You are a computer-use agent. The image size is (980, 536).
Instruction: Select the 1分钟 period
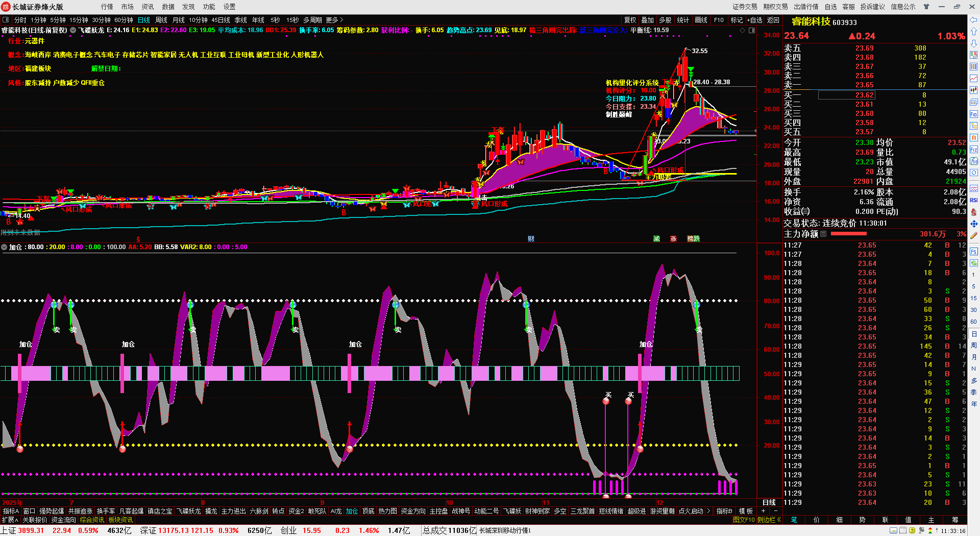(x=38, y=20)
